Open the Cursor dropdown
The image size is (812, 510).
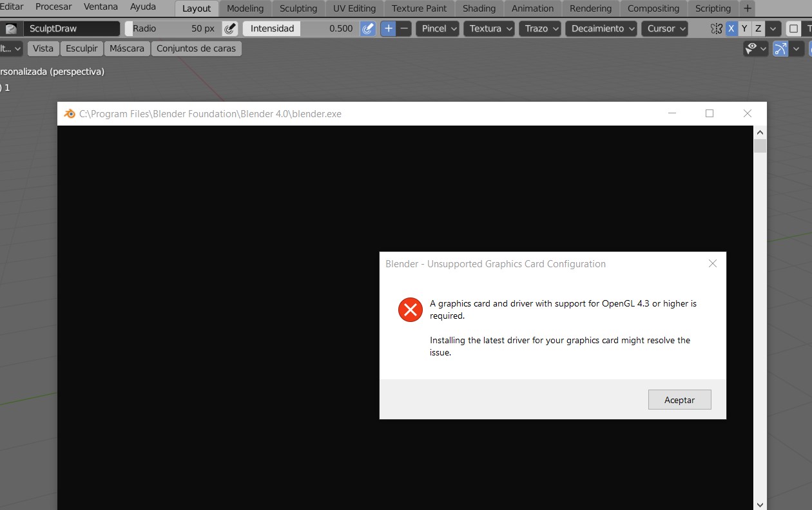(664, 29)
